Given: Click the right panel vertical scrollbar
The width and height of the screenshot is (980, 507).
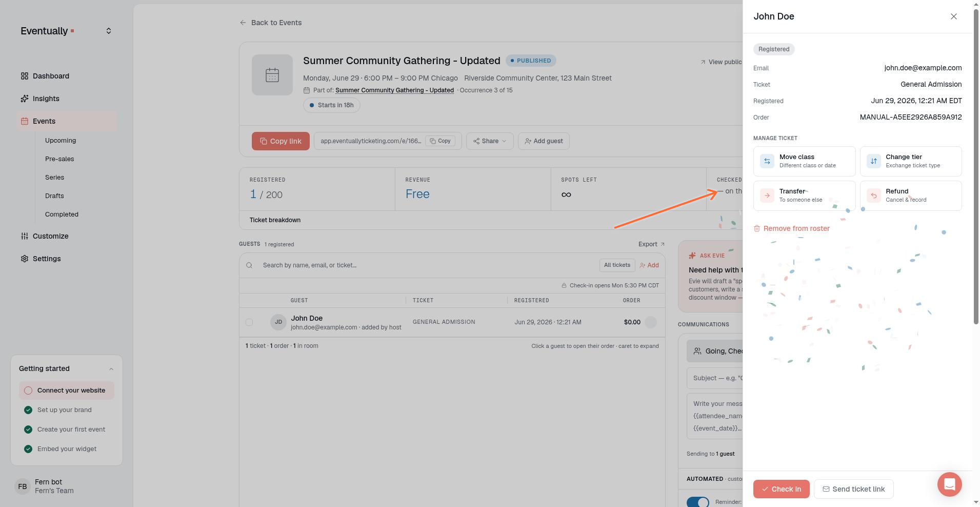Looking at the screenshot, I should pyautogui.click(x=976, y=167).
